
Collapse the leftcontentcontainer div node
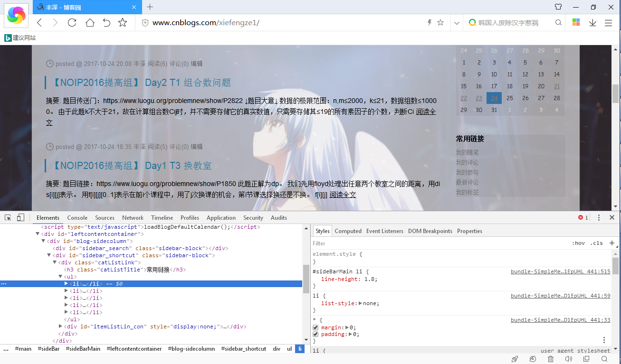[x=38, y=234]
